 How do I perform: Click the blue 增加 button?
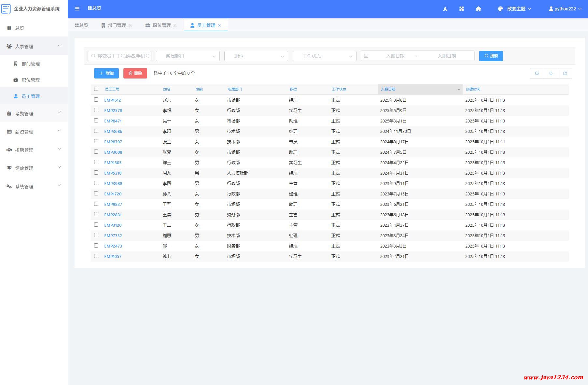pyautogui.click(x=106, y=73)
